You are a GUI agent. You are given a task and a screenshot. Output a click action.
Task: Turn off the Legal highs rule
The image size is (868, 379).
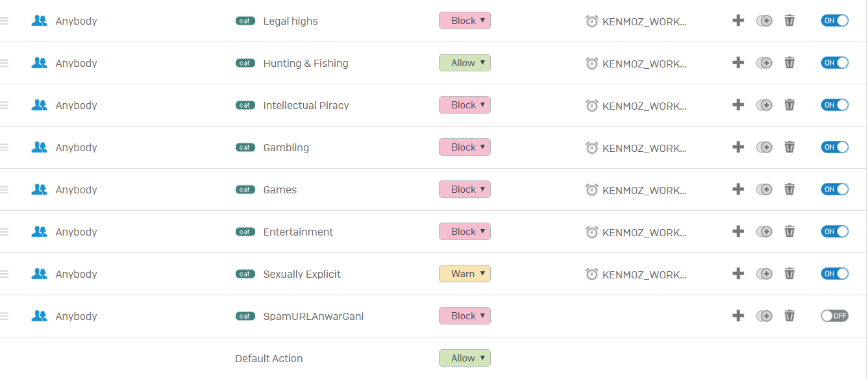[x=835, y=21]
